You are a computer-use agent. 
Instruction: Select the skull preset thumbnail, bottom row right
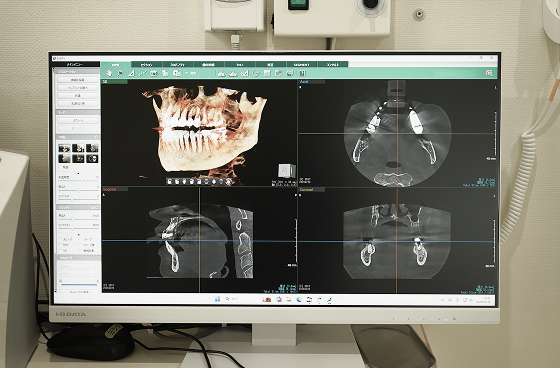tap(92, 158)
